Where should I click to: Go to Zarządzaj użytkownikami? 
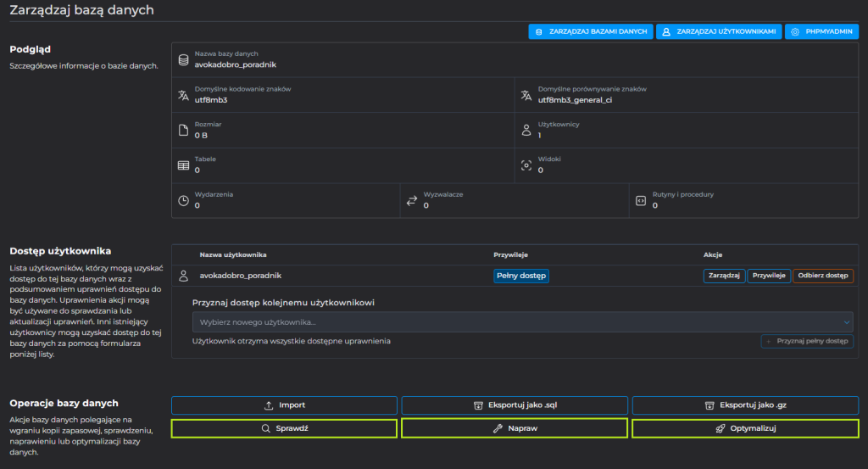[719, 31]
